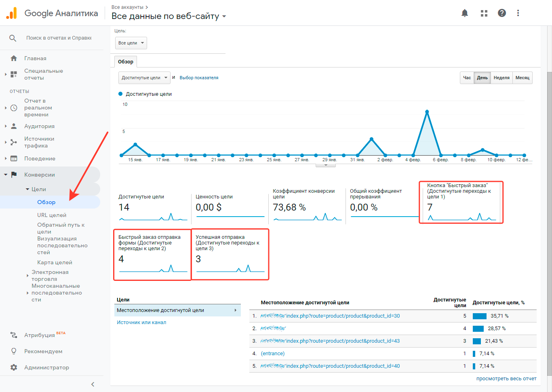Click the Рекомендуем lightbulb icon
The image size is (552, 392).
click(14, 351)
